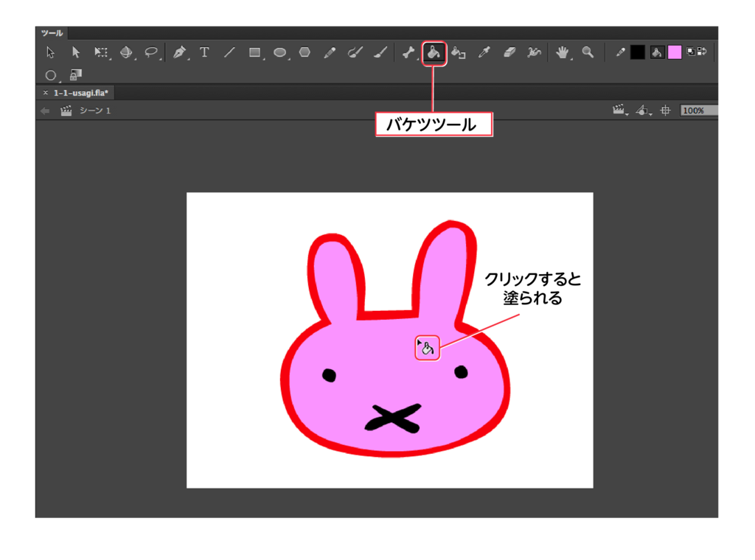Select the PolyStar hexagon tool
Image resolution: width=755 pixels, height=560 pixels.
305,52
